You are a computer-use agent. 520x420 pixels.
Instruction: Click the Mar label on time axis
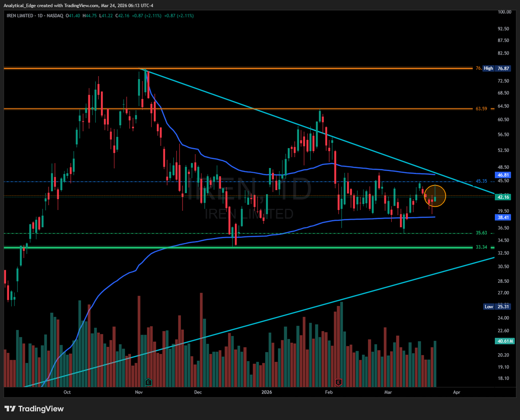pos(388,392)
